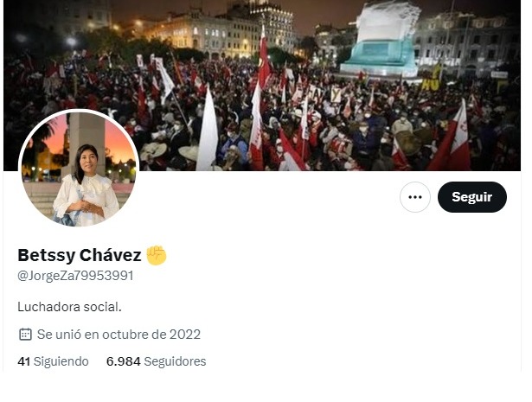Viewport: 532px width, 402px height.
Task: Select the Betssy Chávez display name
Action: pos(79,255)
